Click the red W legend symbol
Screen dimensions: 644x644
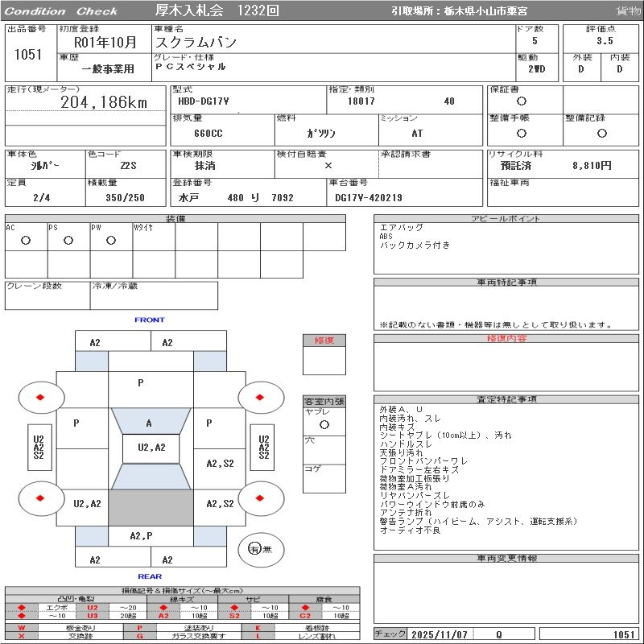[x=22, y=627]
